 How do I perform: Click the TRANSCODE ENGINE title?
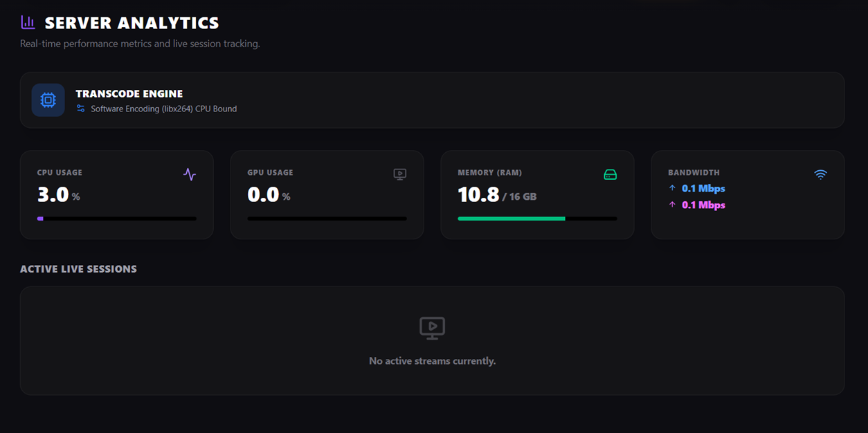click(129, 93)
